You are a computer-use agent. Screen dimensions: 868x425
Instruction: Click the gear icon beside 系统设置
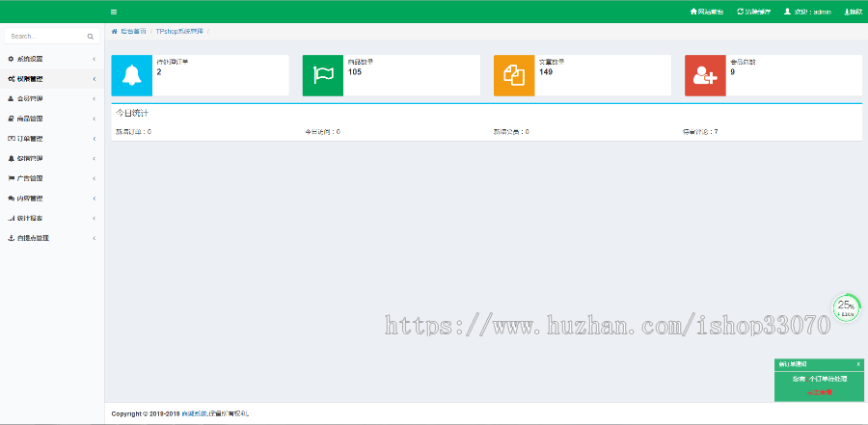tap(11, 59)
